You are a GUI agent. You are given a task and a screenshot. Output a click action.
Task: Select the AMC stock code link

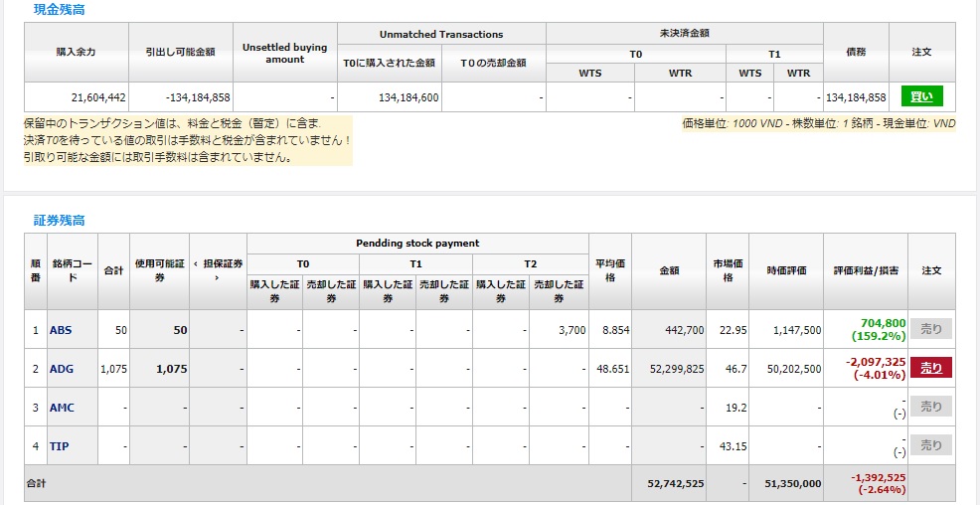(62, 408)
